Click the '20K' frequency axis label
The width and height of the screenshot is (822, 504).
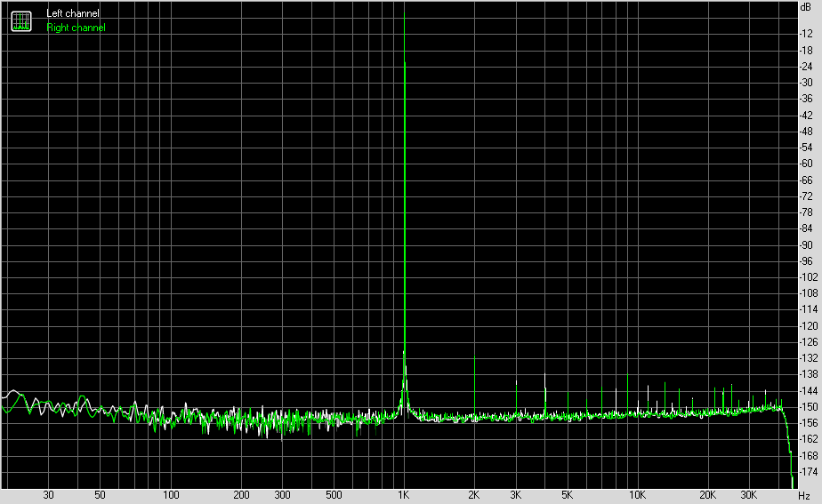pyautogui.click(x=707, y=495)
